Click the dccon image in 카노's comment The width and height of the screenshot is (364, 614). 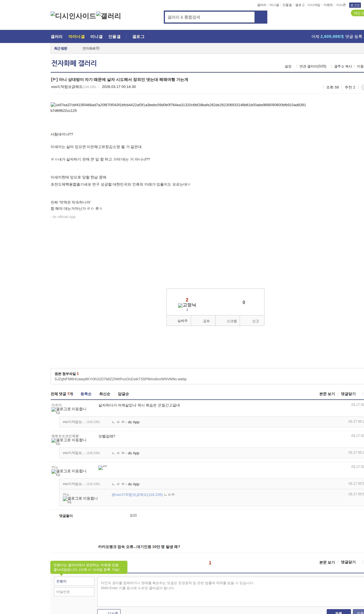103,468
